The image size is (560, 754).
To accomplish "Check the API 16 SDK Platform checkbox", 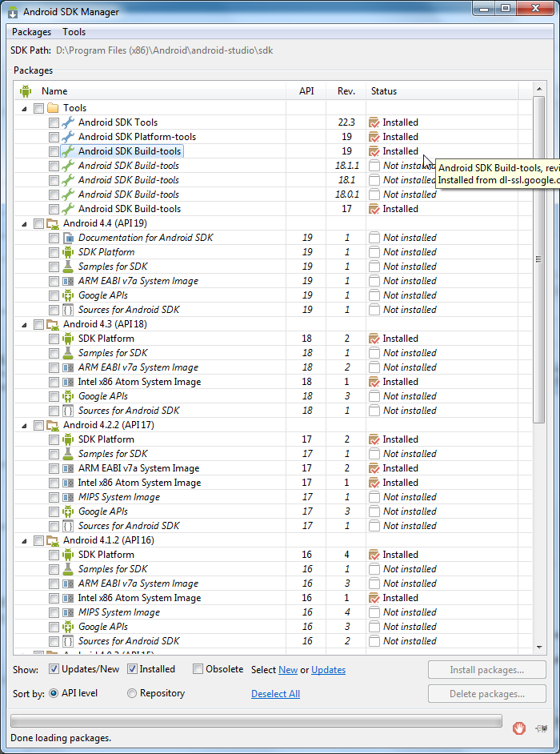I will 54,555.
